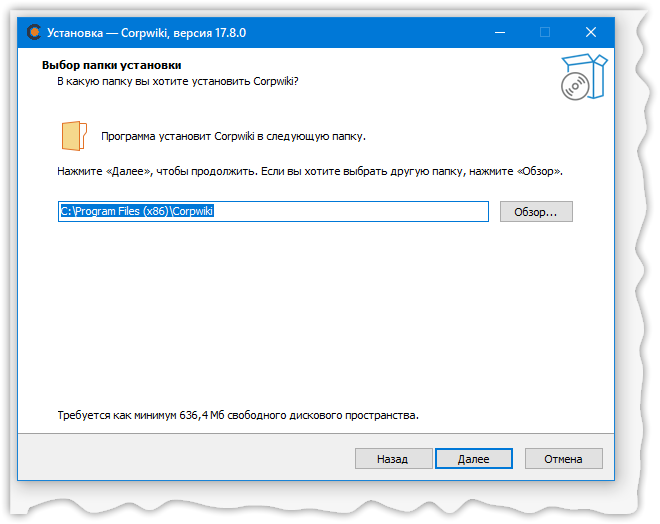Viewport: 660px width, 524px height.
Task: Click the greyed-out maximize button
Action: 545,32
